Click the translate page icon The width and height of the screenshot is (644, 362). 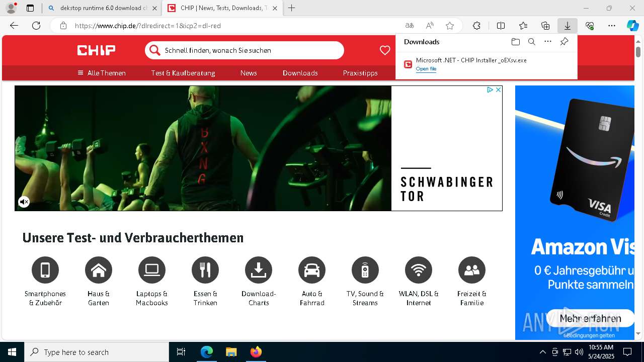pyautogui.click(x=410, y=26)
